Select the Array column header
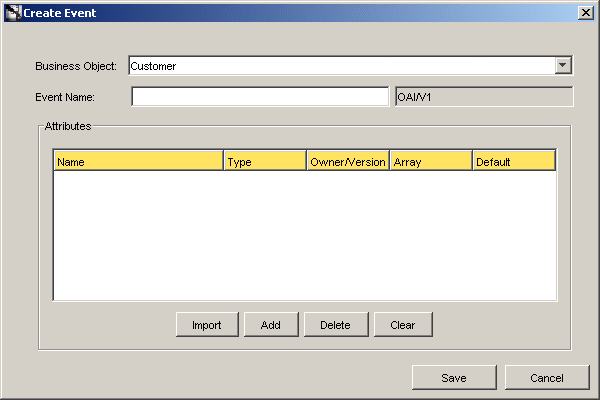This screenshot has height=400, width=600. [431, 160]
